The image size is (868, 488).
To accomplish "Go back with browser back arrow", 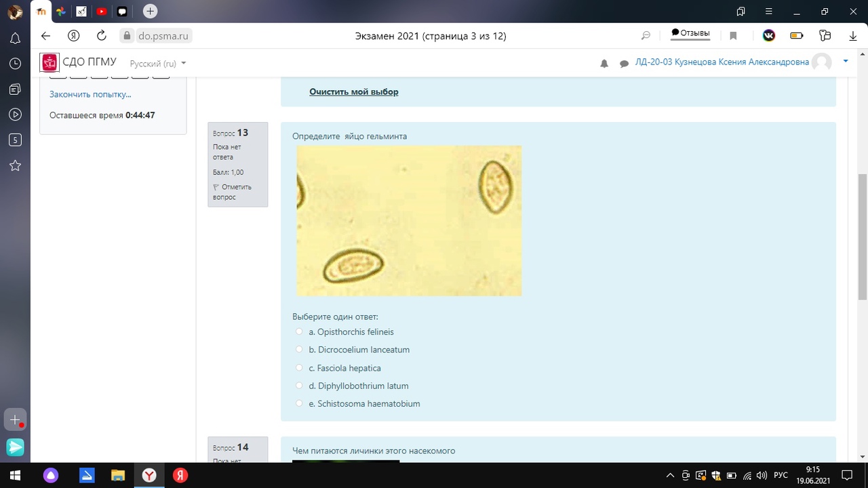I will [x=45, y=36].
